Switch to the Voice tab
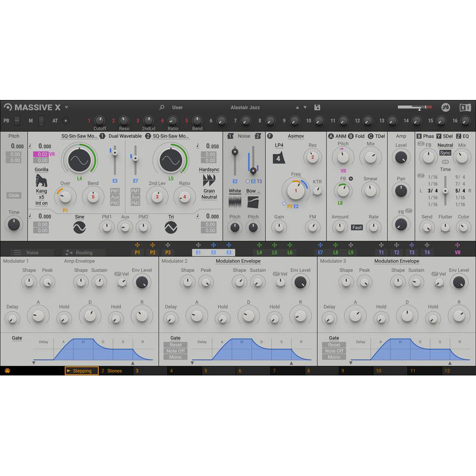This screenshot has width=476, height=476. (x=32, y=252)
